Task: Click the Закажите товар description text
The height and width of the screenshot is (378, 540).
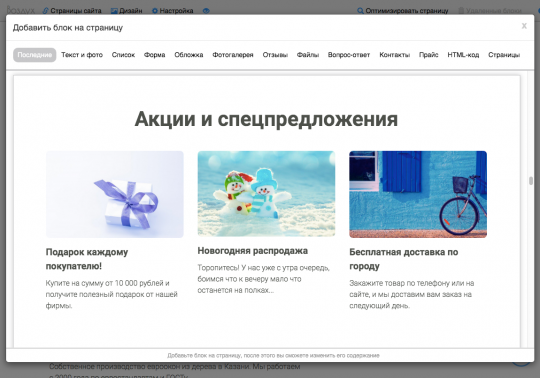Action: click(412, 294)
